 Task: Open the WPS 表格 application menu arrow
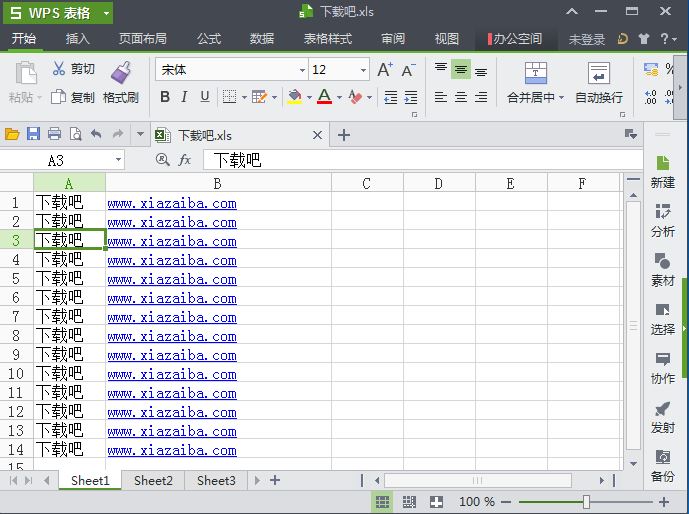[106, 13]
